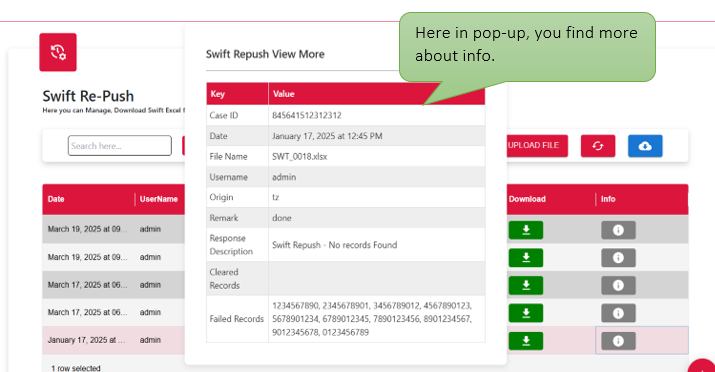The width and height of the screenshot is (715, 372).
Task: Open info for second March 17 row
Action: 618,313
